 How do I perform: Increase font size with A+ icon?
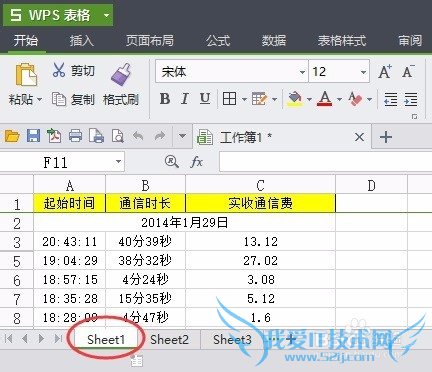click(385, 71)
